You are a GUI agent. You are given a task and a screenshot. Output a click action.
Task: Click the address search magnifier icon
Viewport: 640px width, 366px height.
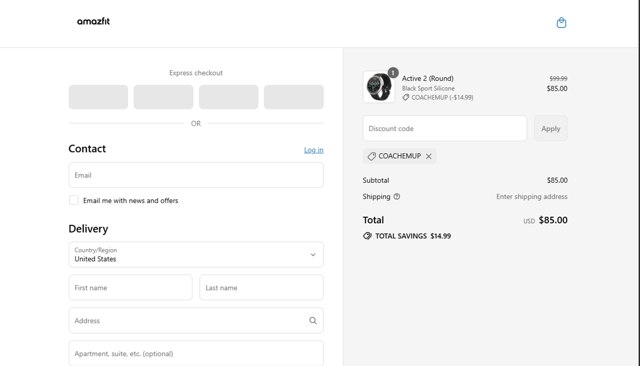313,321
